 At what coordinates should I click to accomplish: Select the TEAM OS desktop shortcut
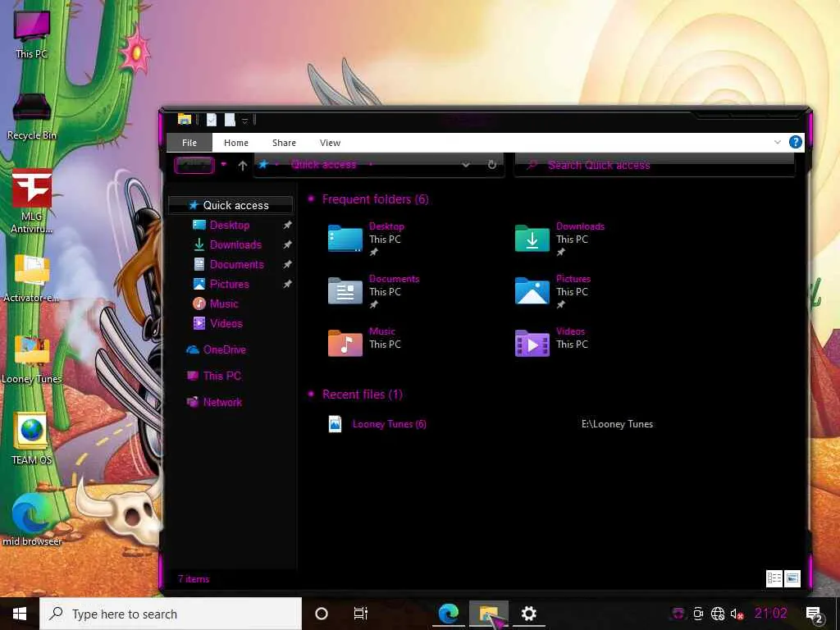tap(32, 438)
